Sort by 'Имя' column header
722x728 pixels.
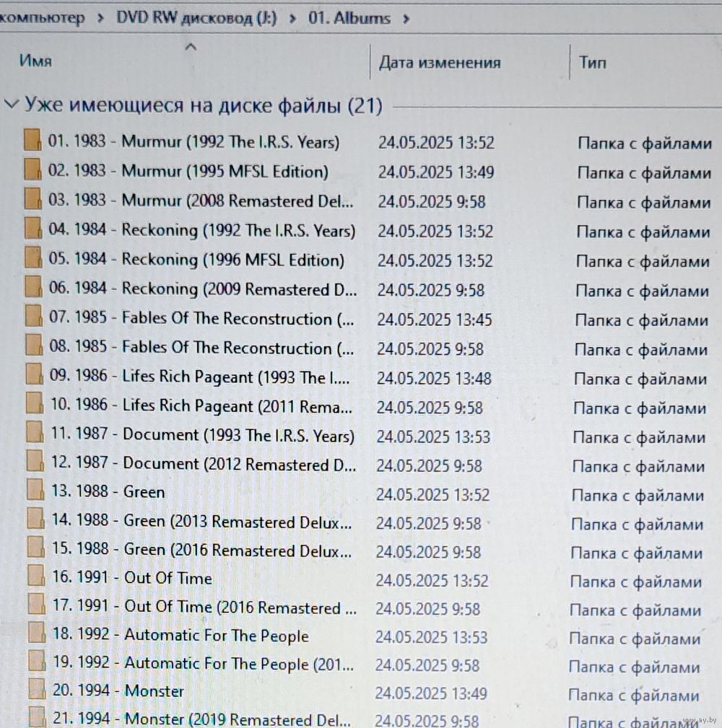click(35, 61)
